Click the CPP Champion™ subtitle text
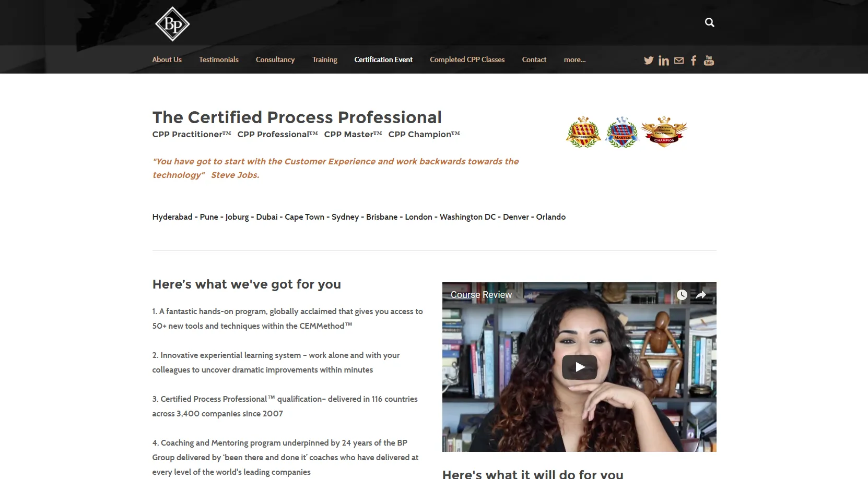Screen dimensions: 868x479 [424, 134]
